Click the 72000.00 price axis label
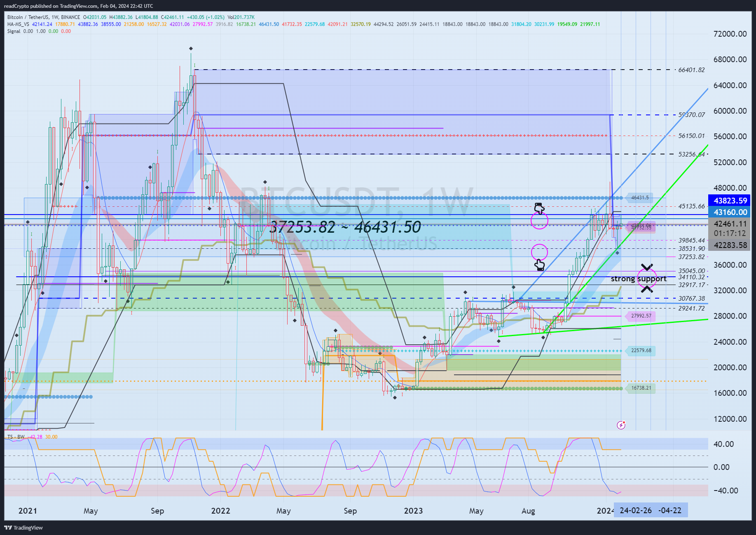Image resolution: width=756 pixels, height=535 pixels. (x=730, y=34)
